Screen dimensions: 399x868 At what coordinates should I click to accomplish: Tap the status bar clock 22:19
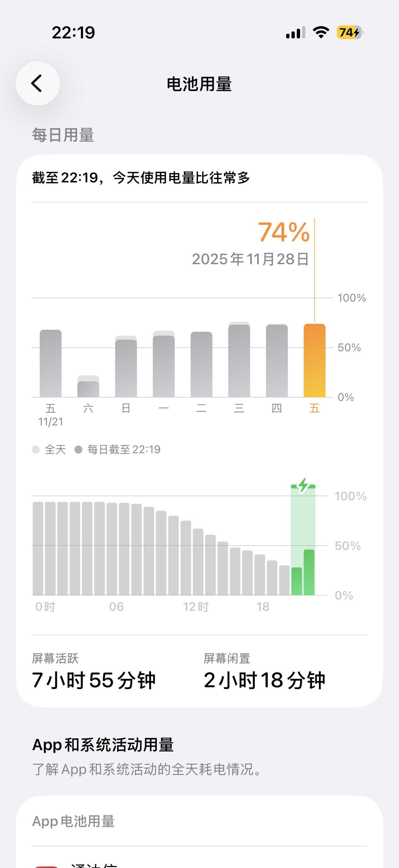tap(73, 33)
